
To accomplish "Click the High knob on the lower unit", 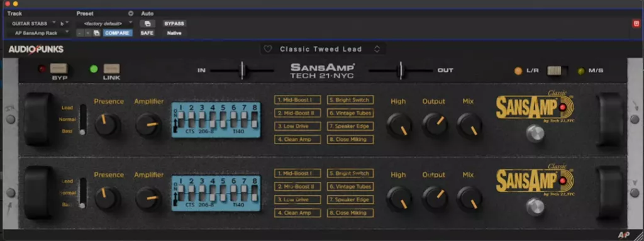I will [399, 199].
